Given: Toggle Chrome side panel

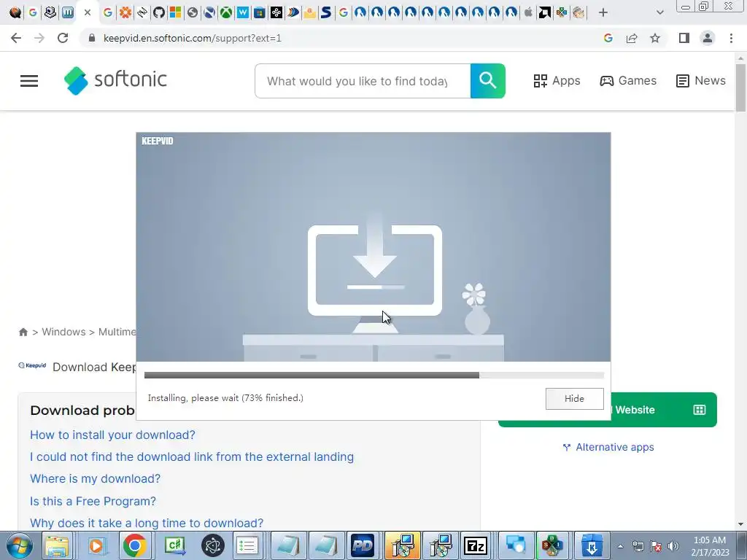Looking at the screenshot, I should click(684, 38).
